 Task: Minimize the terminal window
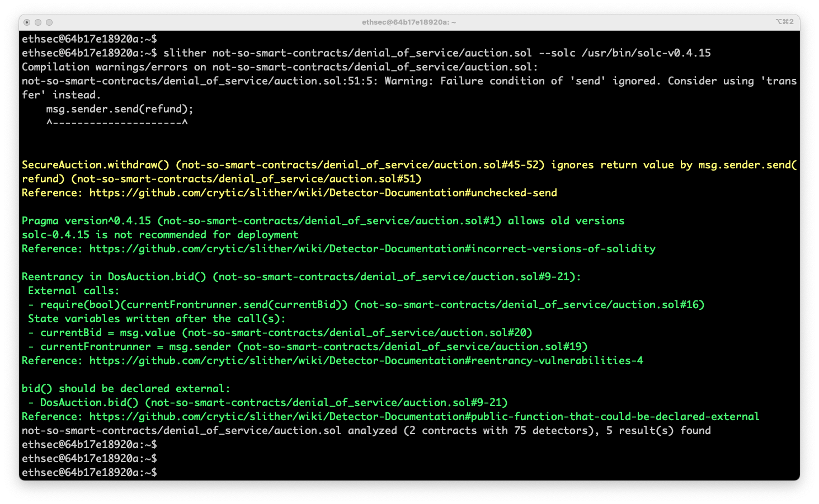tap(38, 22)
